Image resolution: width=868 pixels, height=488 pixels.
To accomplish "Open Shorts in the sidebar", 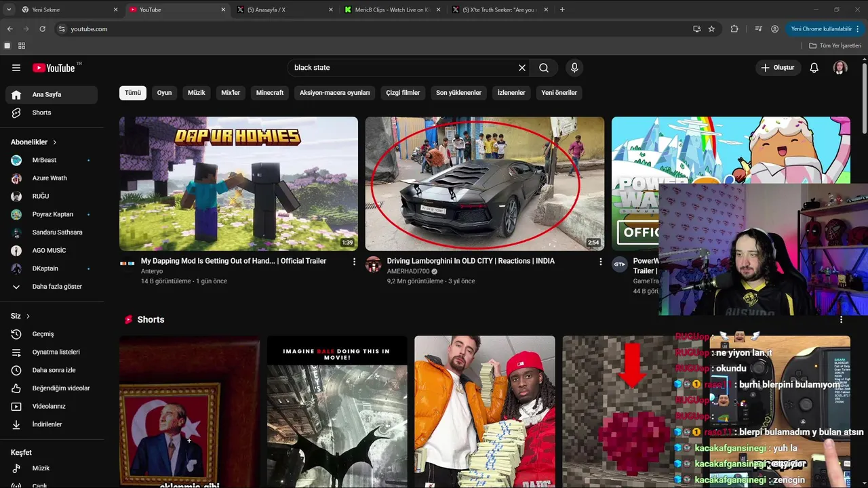I will (52, 113).
